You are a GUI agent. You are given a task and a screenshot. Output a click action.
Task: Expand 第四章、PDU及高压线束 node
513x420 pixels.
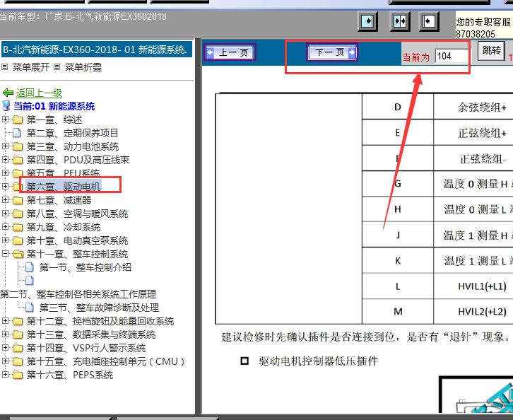[x=5, y=159]
